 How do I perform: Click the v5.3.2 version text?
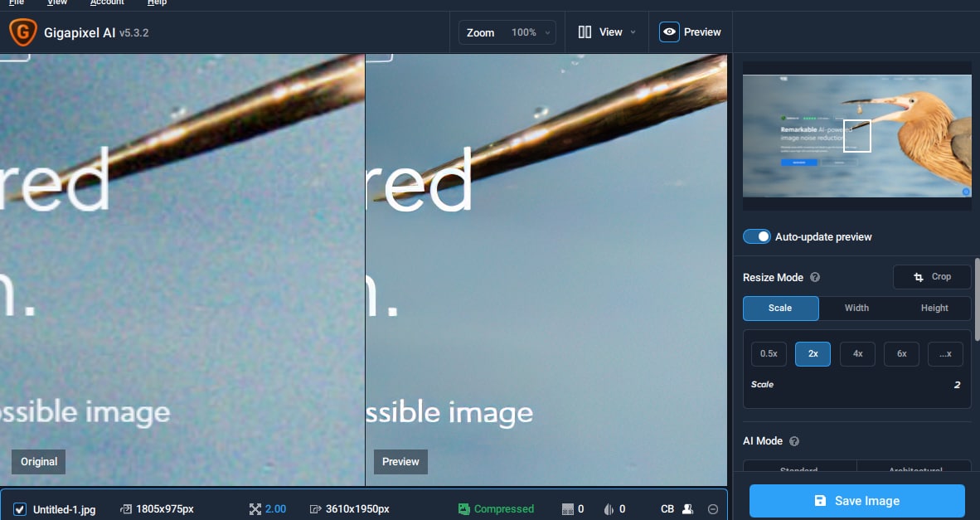click(133, 33)
